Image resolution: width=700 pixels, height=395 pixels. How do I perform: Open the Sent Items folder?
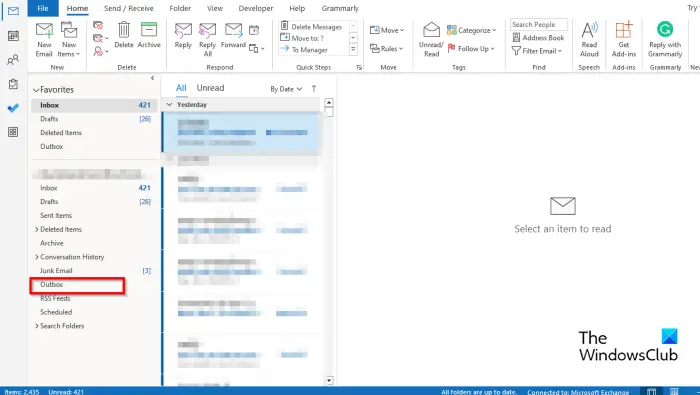(x=56, y=215)
